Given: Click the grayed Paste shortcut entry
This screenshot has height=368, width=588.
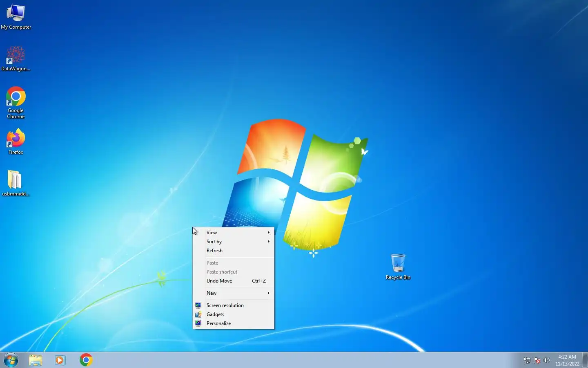Looking at the screenshot, I should coord(233,272).
